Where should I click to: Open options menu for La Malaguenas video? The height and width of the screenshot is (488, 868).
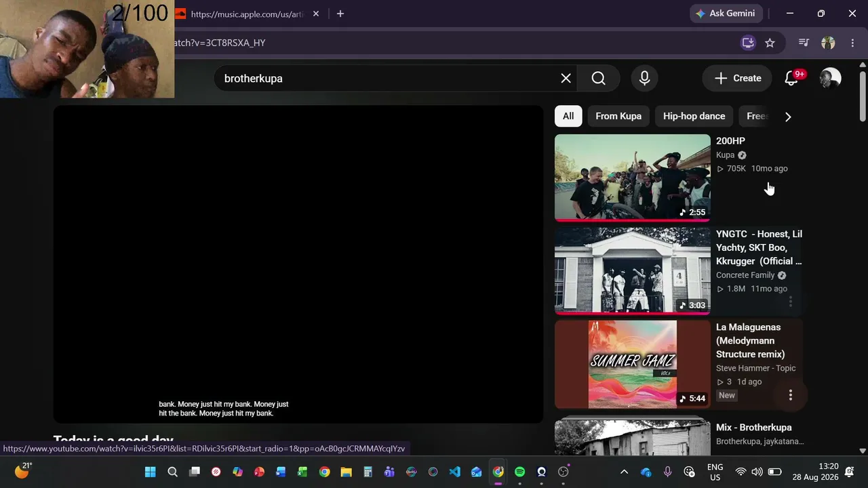[x=791, y=395]
